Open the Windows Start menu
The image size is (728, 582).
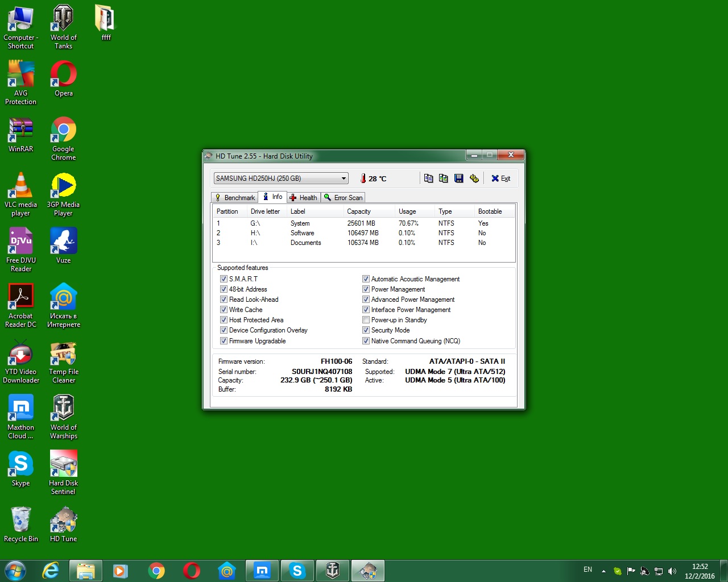click(x=15, y=571)
